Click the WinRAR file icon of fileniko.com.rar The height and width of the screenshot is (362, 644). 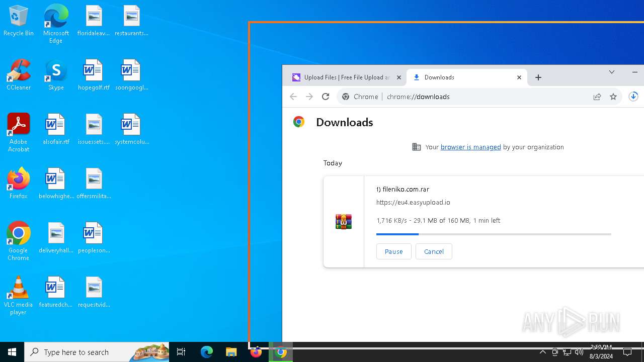coord(344,221)
